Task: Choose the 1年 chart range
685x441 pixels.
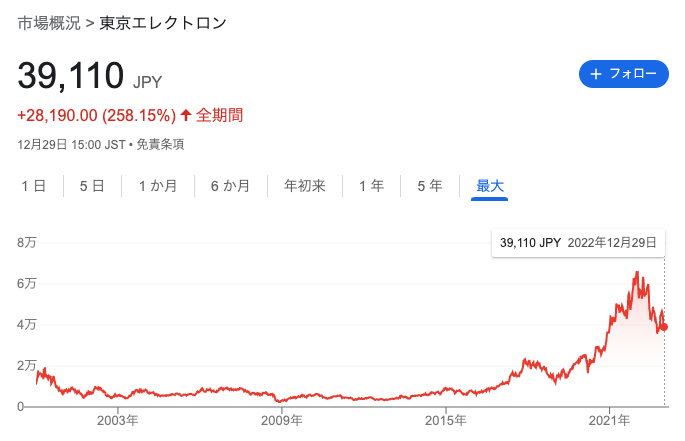Action: click(x=371, y=185)
